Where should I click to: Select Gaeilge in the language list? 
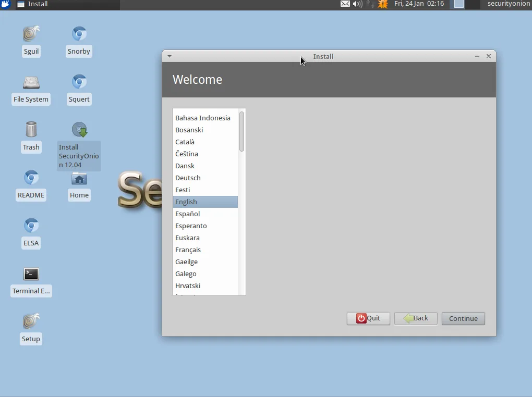pyautogui.click(x=205, y=262)
